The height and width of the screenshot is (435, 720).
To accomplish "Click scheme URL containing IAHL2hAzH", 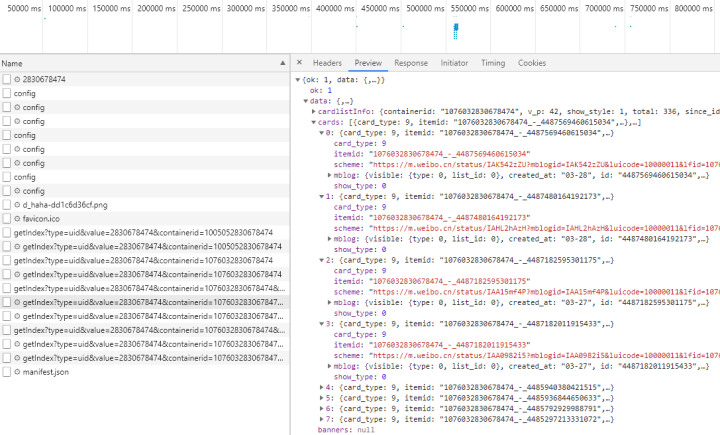I will [x=545, y=228].
